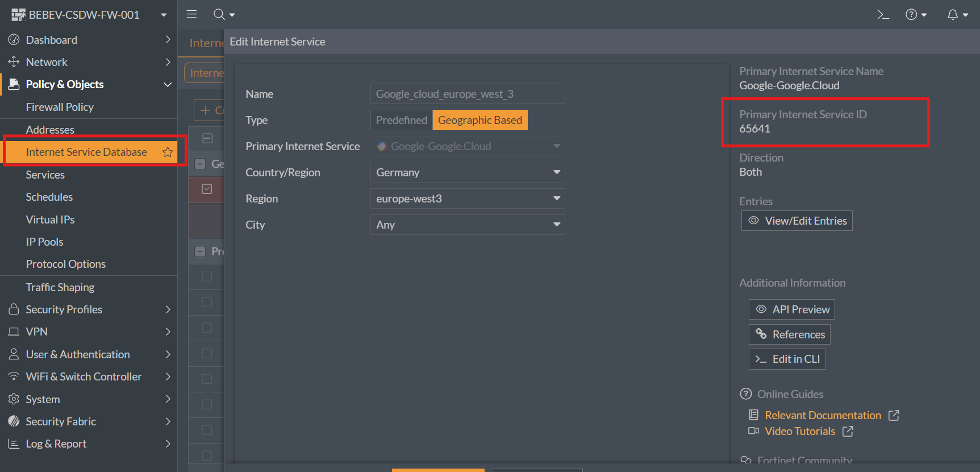This screenshot has width=980, height=472.
Task: Open the Relevant Documentation link
Action: (x=823, y=415)
